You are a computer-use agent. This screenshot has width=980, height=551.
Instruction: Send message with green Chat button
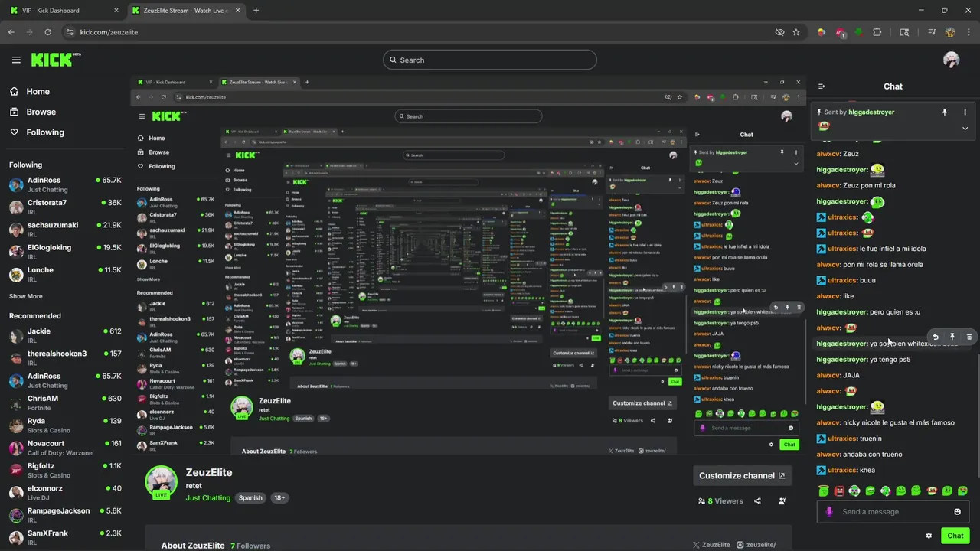pos(955,536)
